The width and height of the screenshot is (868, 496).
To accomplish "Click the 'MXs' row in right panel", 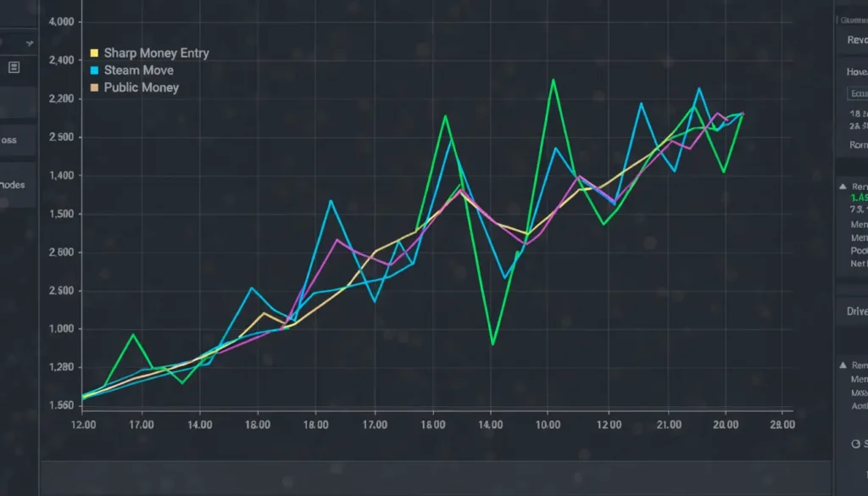I will pos(860,393).
